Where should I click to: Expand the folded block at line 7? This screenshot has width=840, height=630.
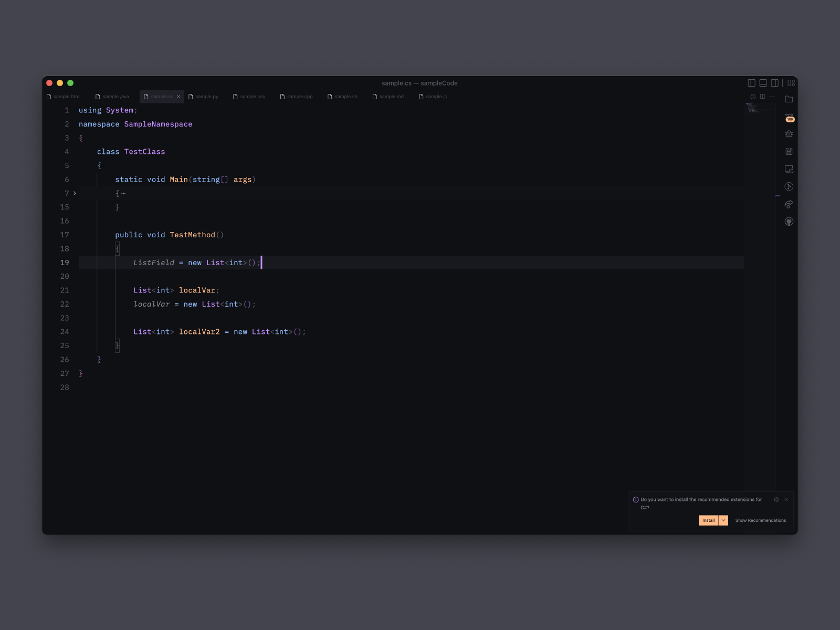[75, 193]
